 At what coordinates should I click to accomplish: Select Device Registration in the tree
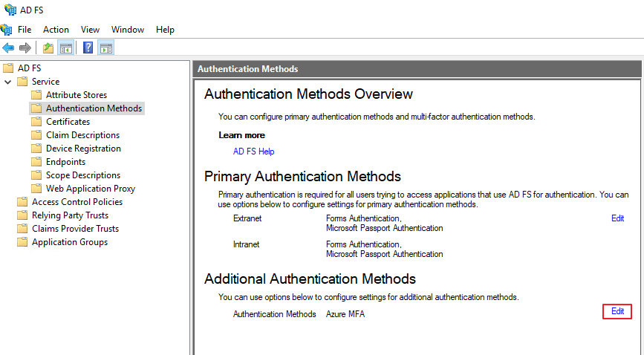[83, 149]
